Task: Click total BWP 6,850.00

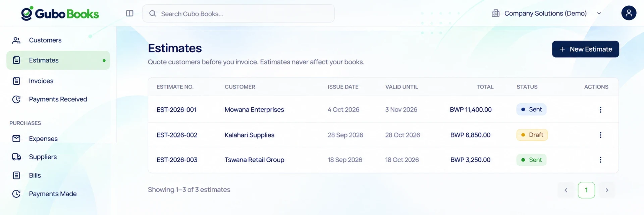Action: pyautogui.click(x=470, y=135)
